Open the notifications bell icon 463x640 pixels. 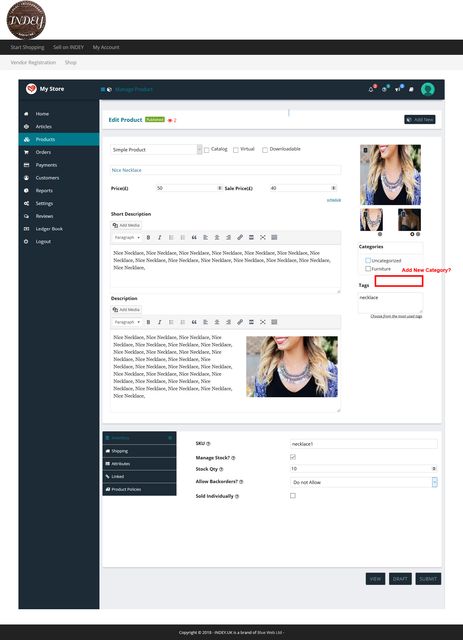point(371,89)
